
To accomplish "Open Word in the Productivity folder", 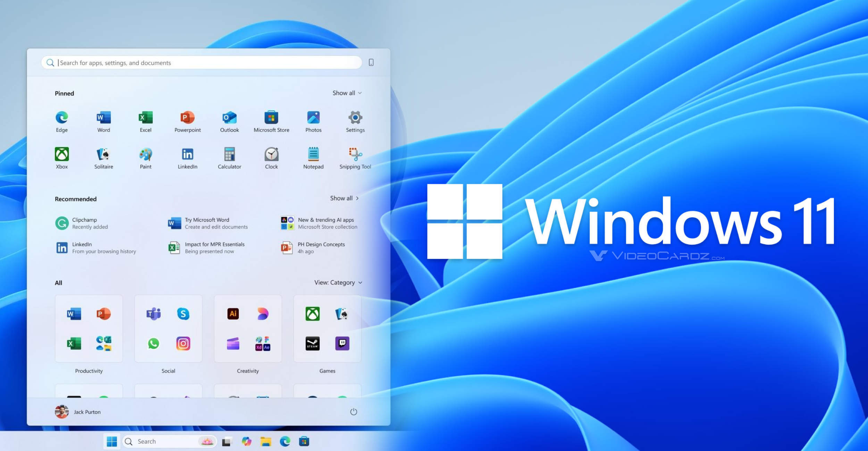I will (x=74, y=314).
